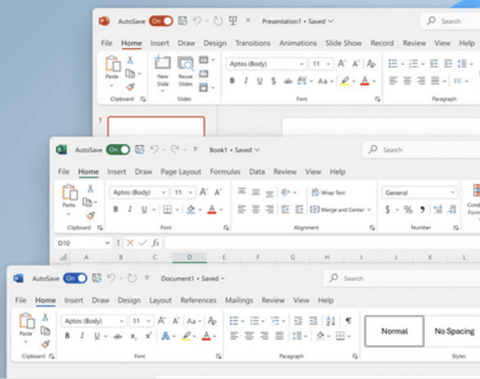480x379 pixels.
Task: Click Word's show paragraph marks icon
Action: click(x=348, y=321)
